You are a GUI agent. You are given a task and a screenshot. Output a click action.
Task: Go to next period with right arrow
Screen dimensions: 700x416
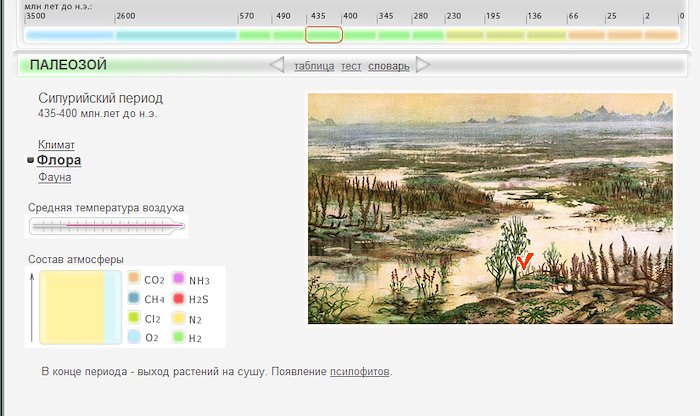422,65
